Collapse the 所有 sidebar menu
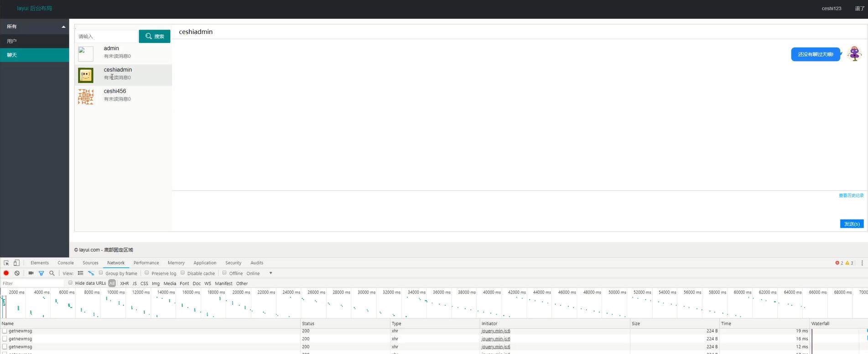The width and height of the screenshot is (868, 354). [35, 26]
